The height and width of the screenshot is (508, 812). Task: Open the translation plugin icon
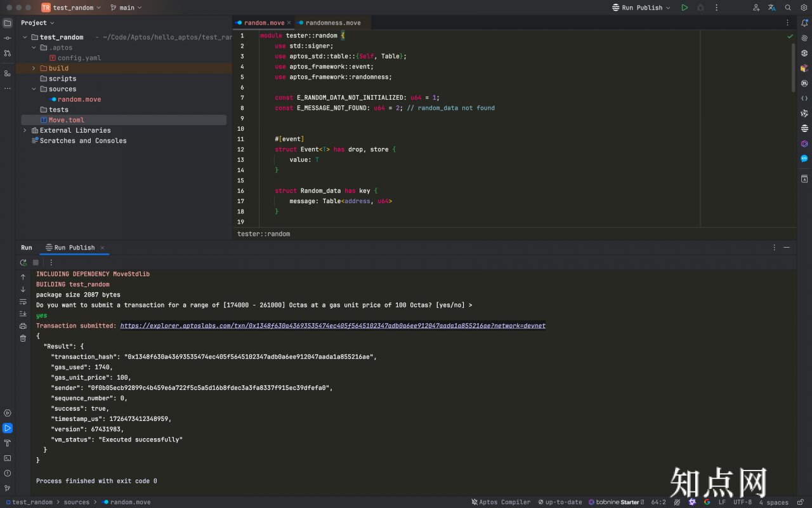click(x=772, y=8)
